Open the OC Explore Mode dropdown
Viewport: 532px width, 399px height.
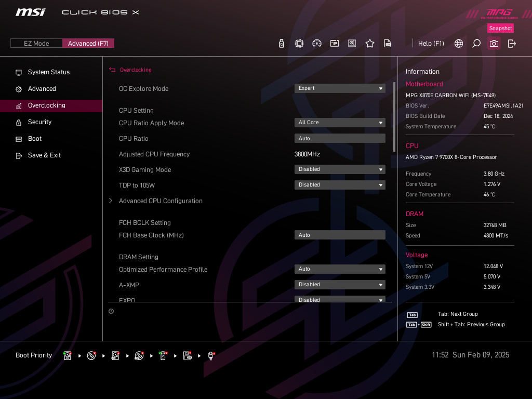[x=340, y=88]
